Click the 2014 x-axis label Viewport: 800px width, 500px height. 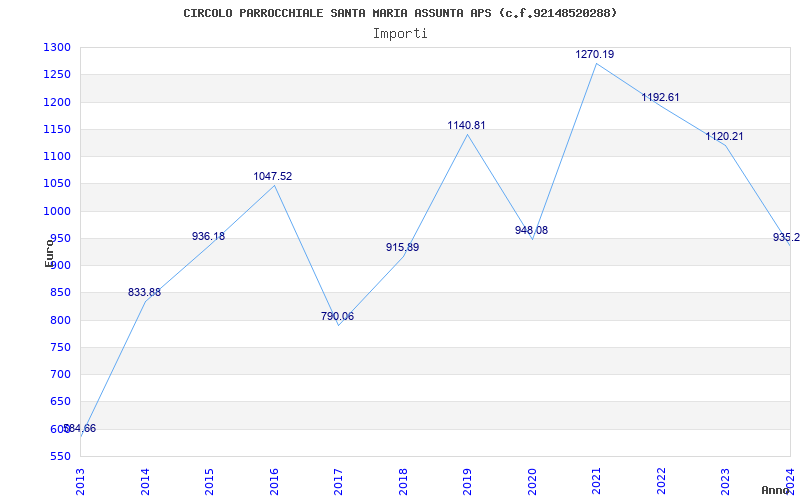(145, 481)
